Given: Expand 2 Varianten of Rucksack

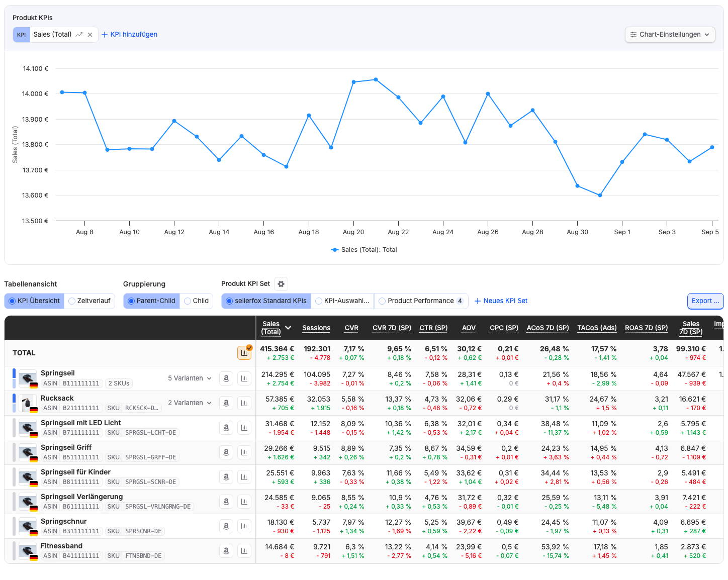Looking at the screenshot, I should 190,403.
